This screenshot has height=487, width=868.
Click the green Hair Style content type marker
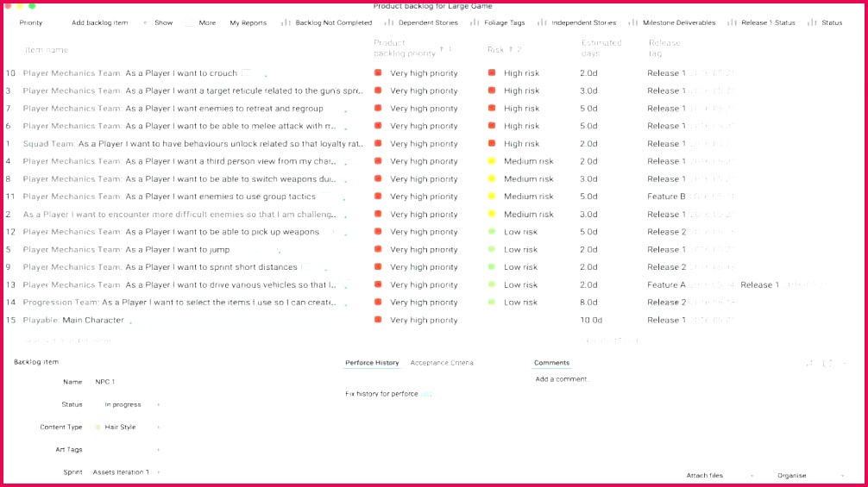(x=98, y=428)
